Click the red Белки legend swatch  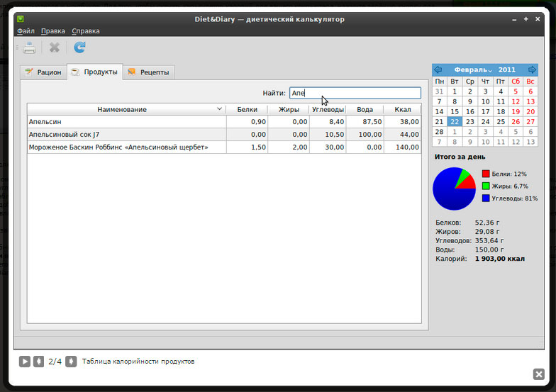coord(486,174)
